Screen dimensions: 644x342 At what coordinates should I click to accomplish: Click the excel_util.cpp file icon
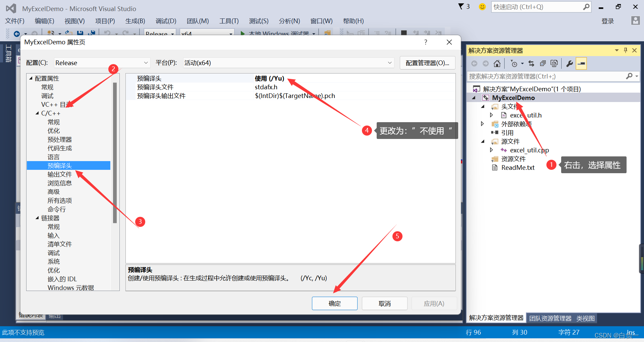point(503,150)
